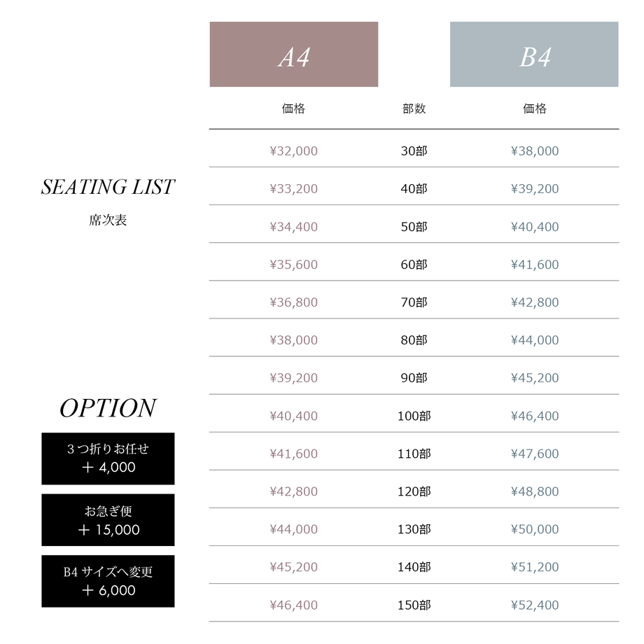Click the B4 price ¥50,000 for 130部
Image resolution: width=644 pixels, height=644 pixels.
(x=535, y=529)
